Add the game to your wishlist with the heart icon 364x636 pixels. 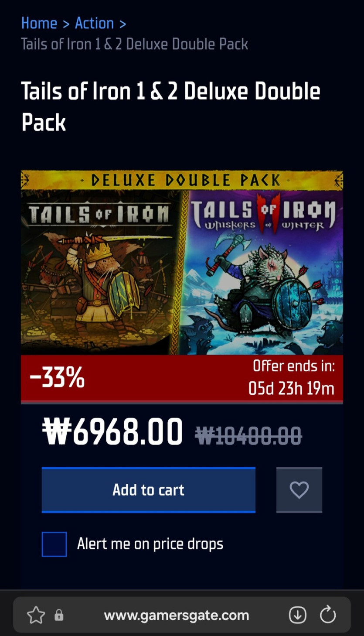[299, 490]
